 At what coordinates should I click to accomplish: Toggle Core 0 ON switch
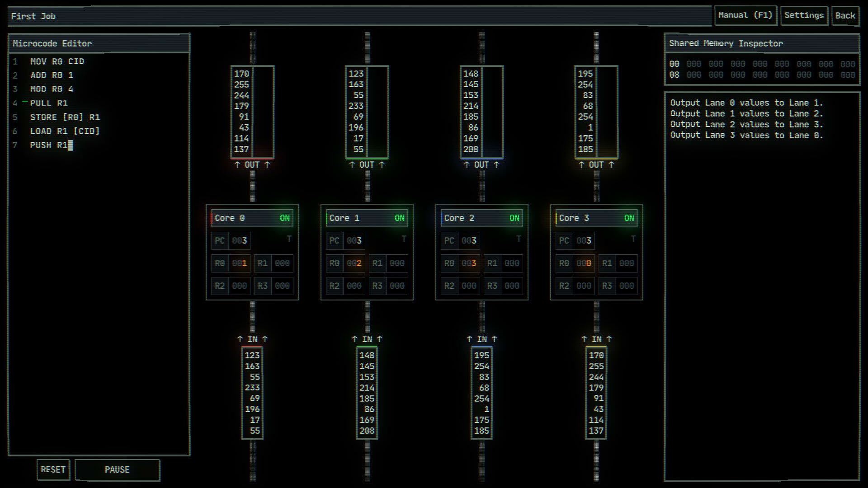[285, 218]
